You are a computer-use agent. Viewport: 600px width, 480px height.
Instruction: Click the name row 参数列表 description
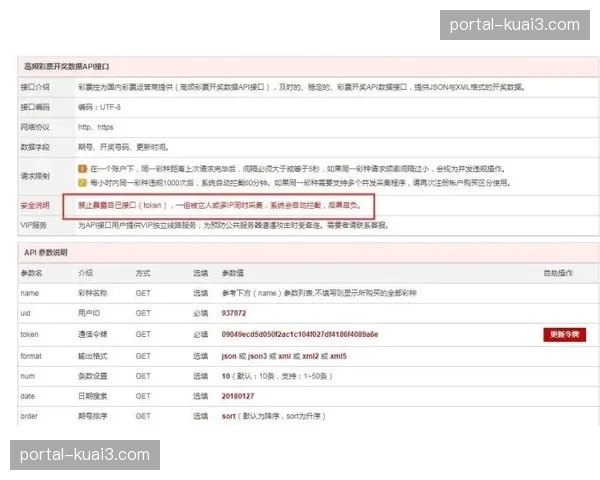point(319,293)
